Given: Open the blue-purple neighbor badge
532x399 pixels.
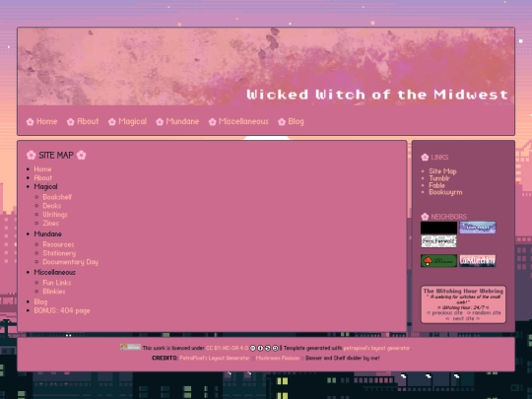Looking at the screenshot, I should [478, 228].
